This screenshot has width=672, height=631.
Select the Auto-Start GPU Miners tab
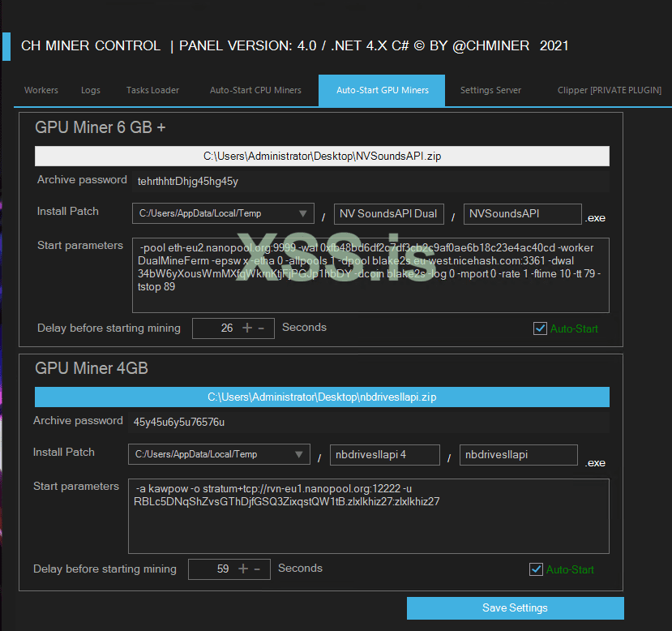coord(382,90)
